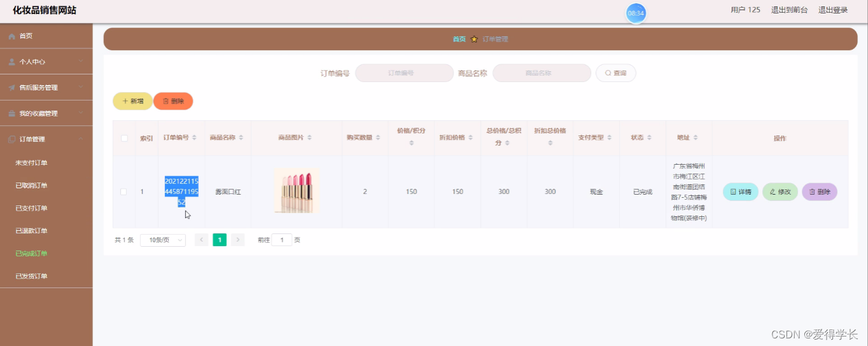
Task: Expand the 个人中心 sidebar menu chevron
Action: 81,62
